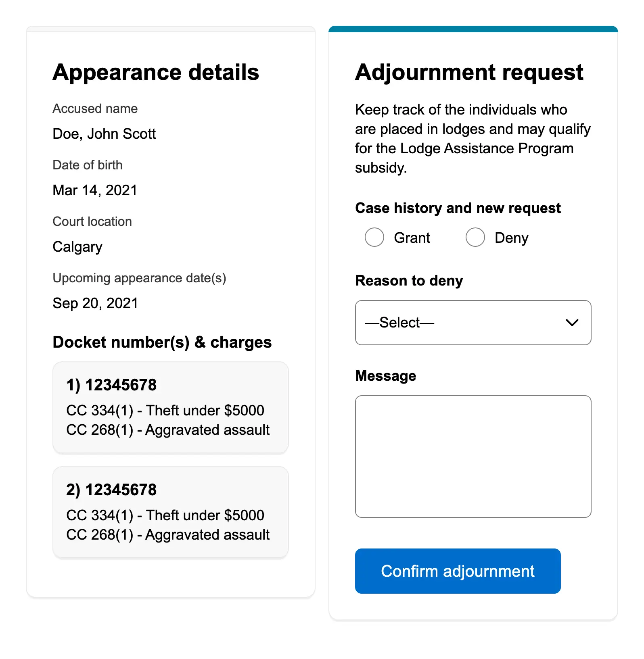
Task: Click the Lodge Assistance Program description text
Action: pos(472,139)
